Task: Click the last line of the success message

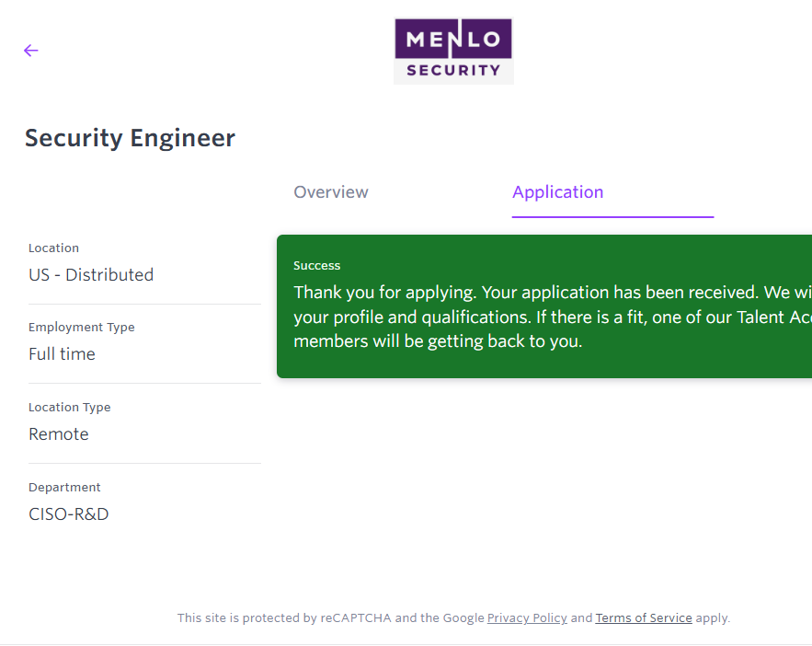Action: [x=438, y=341]
